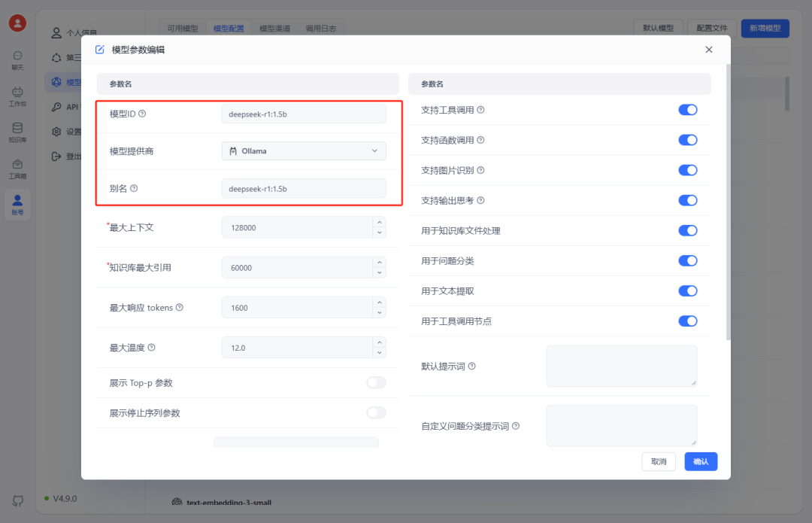
Task: Toggle 用于文本提取 switch
Action: 688,290
